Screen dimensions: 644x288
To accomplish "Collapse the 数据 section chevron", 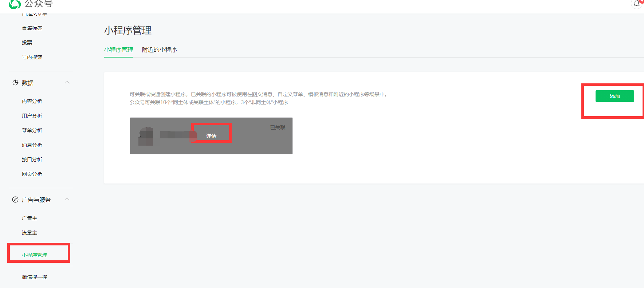I will [x=67, y=82].
